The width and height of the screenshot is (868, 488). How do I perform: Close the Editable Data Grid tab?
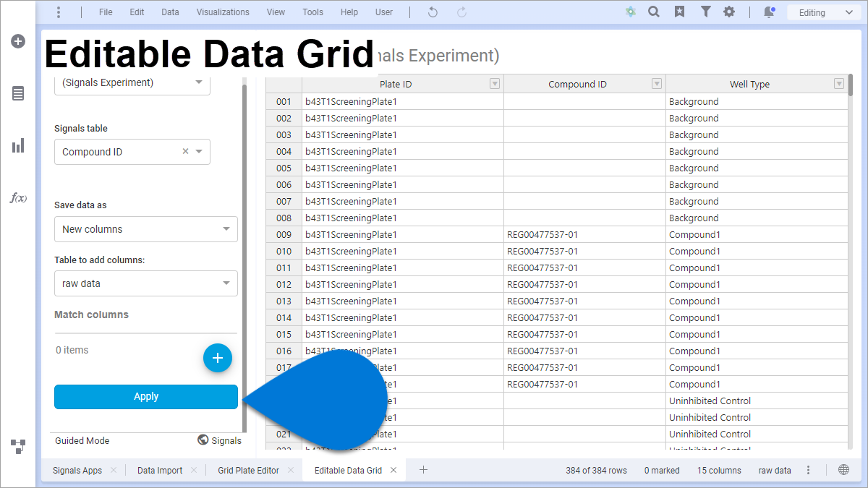tap(393, 471)
